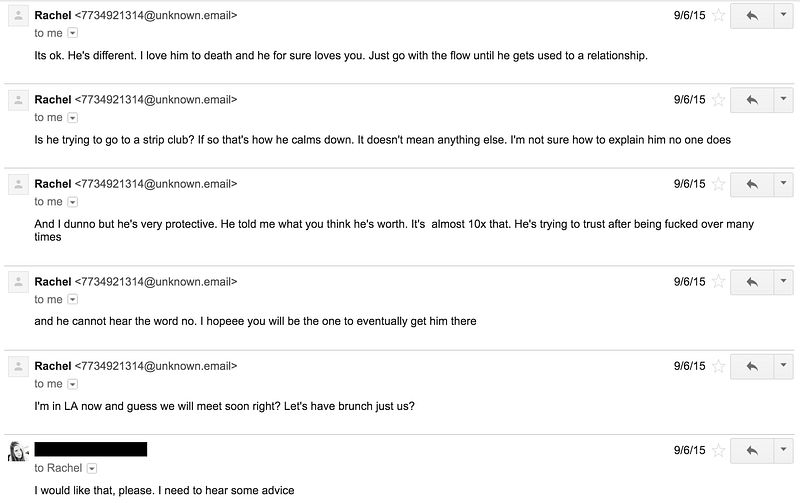This screenshot has width=800, height=503.
Task: Expand 'to Rachel' recipient details
Action: click(92, 468)
